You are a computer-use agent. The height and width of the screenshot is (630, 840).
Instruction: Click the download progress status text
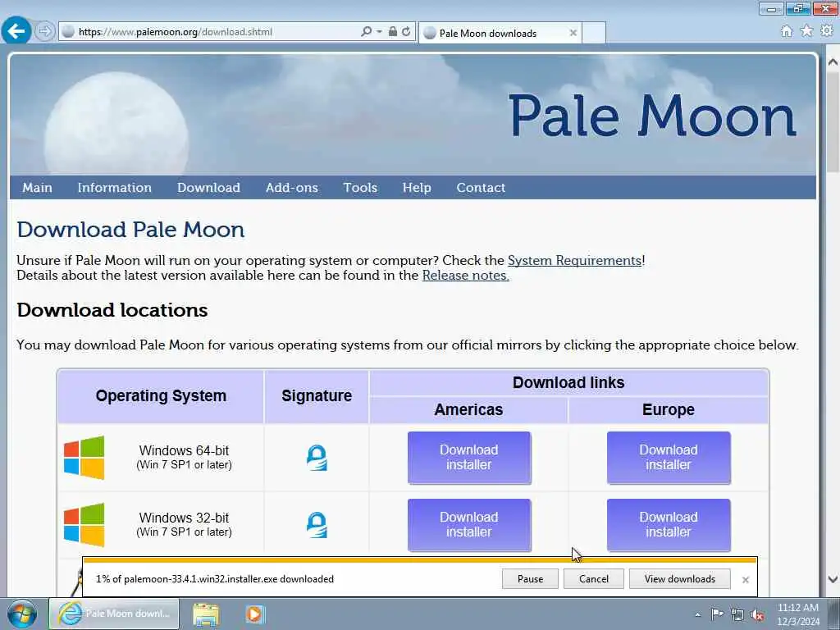215,579
